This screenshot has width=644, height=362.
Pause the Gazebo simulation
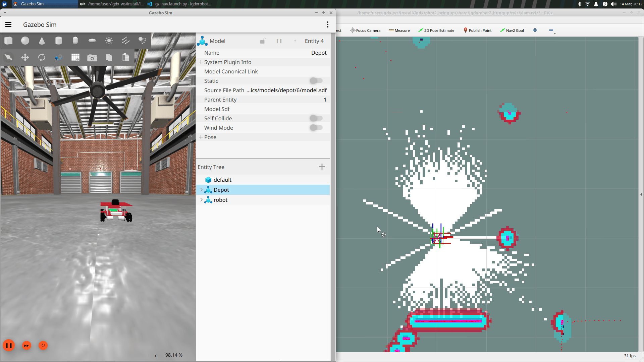pos(9,345)
